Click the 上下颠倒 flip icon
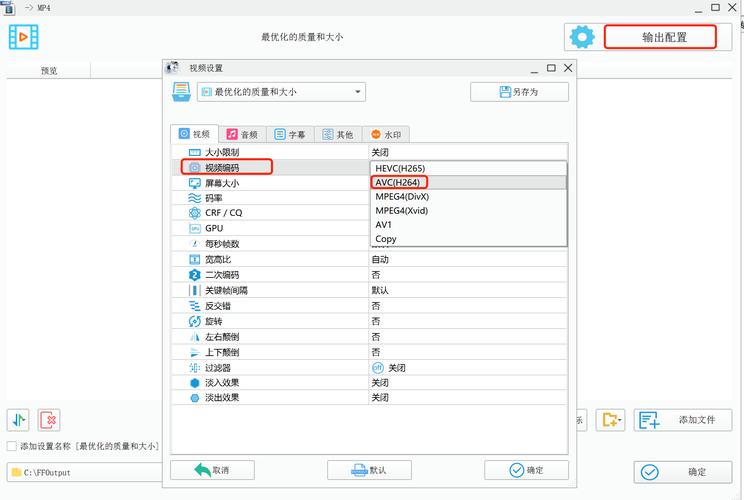This screenshot has width=744, height=500. click(195, 352)
